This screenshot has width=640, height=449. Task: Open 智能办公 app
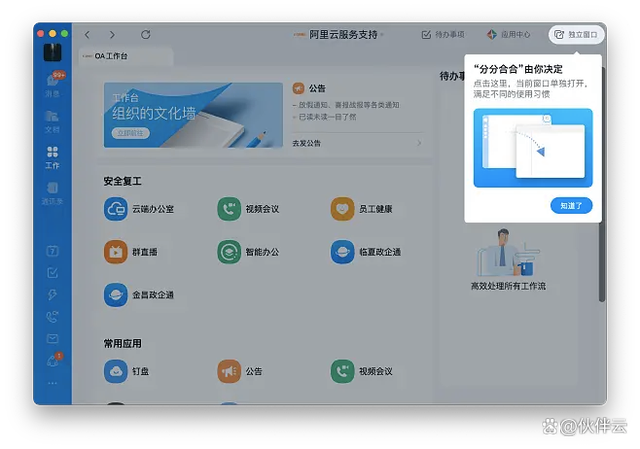[248, 252]
